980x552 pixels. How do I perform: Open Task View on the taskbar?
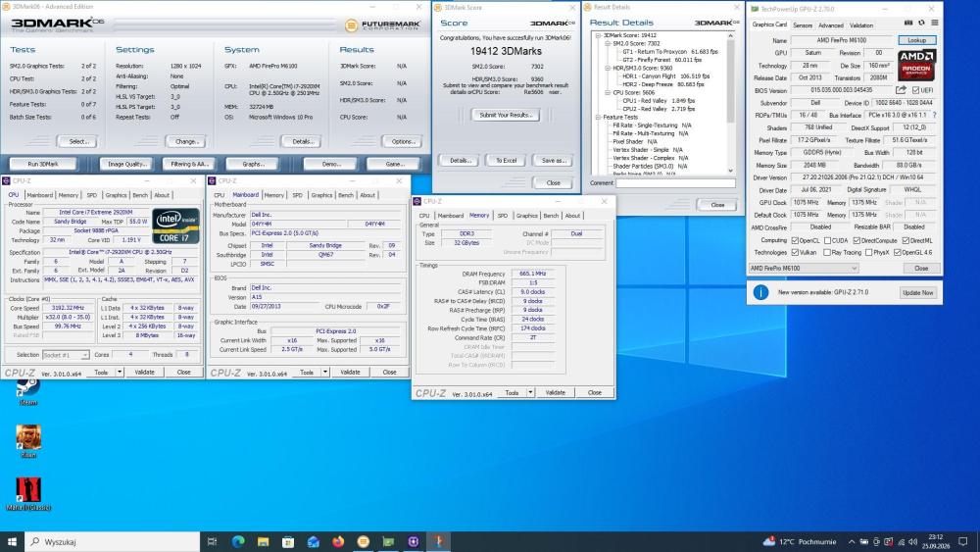(x=212, y=541)
